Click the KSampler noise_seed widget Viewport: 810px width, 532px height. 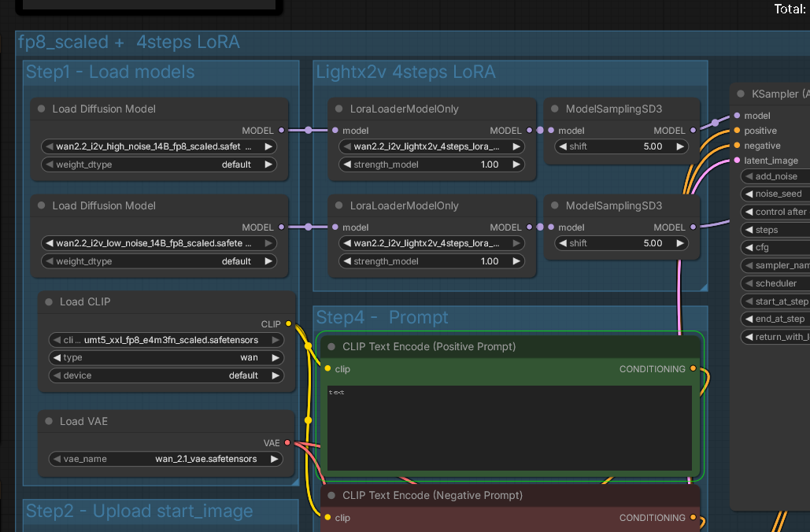(775, 194)
